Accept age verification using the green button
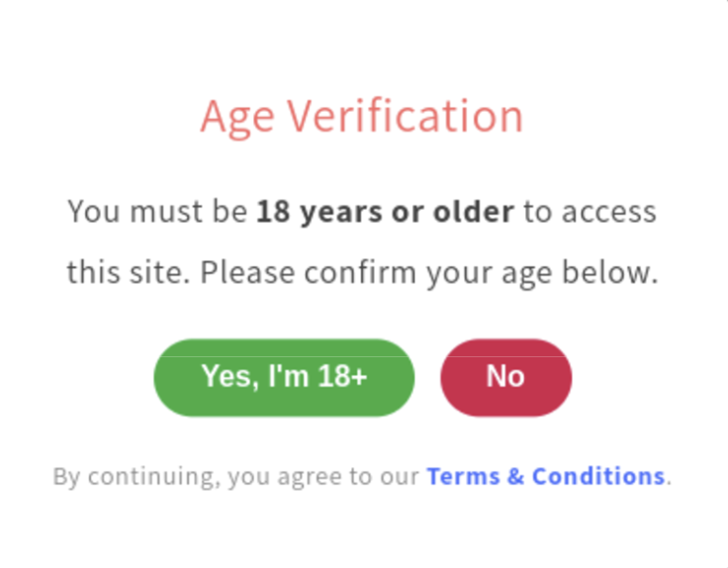Screen dimensions: 728x568 point(284,377)
